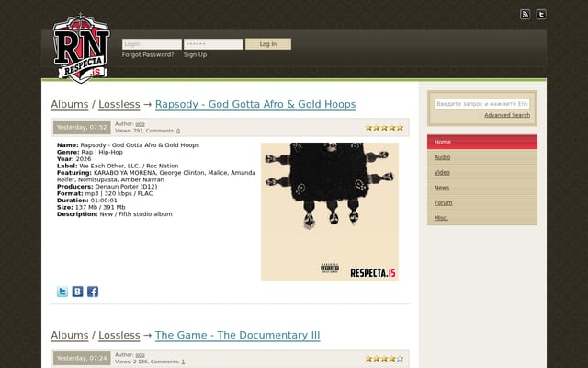
Task: Rate The Game album with stars
Action: pos(384,359)
